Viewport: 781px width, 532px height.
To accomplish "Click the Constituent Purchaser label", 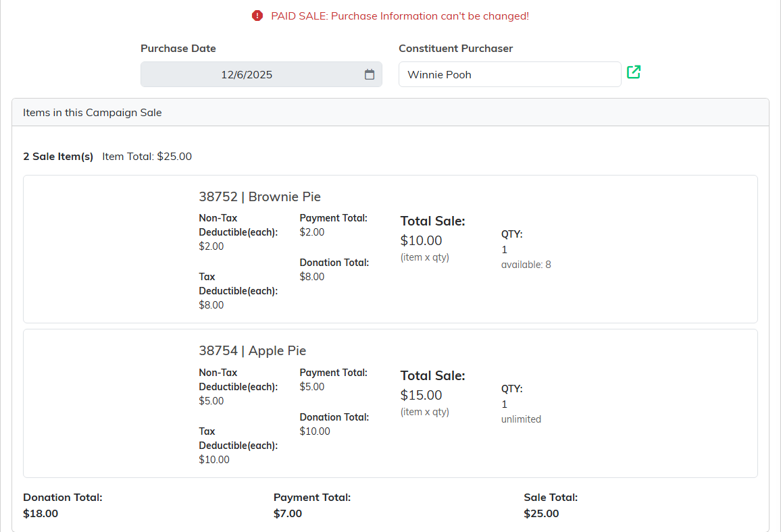I will [x=455, y=49].
